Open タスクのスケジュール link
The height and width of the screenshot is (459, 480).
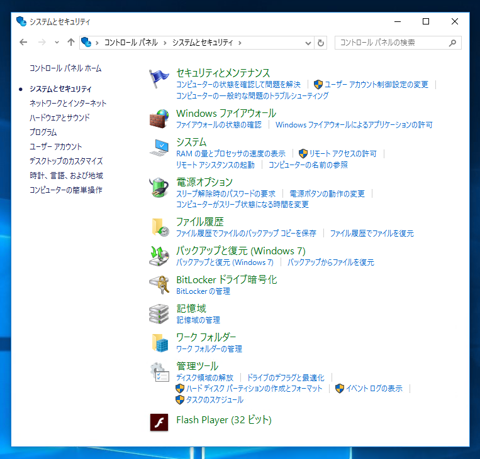[215, 400]
